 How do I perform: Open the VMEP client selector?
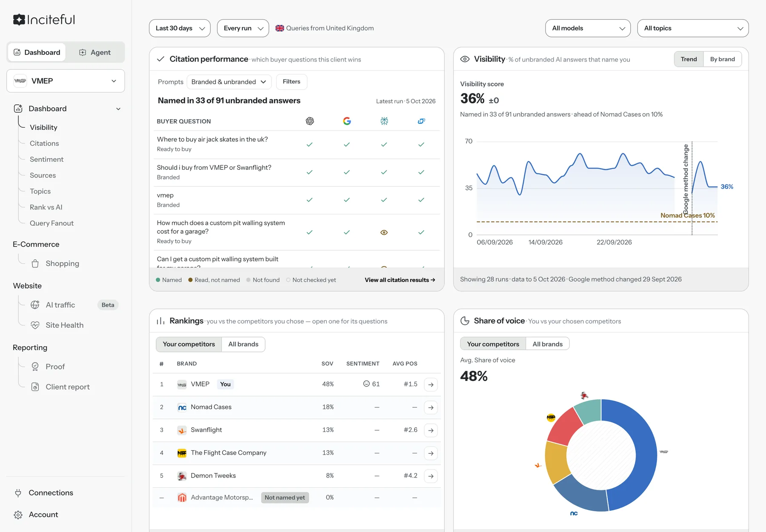tap(66, 81)
